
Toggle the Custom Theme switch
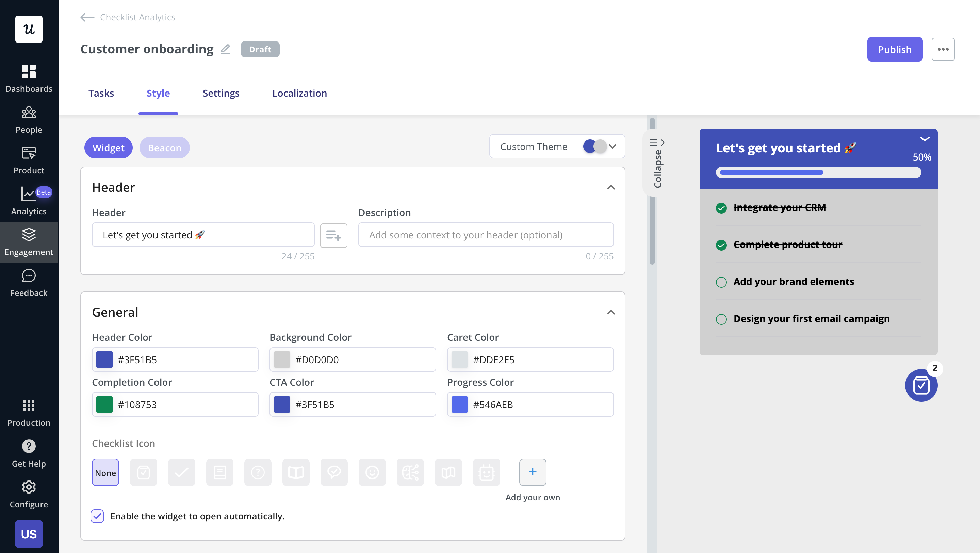594,147
